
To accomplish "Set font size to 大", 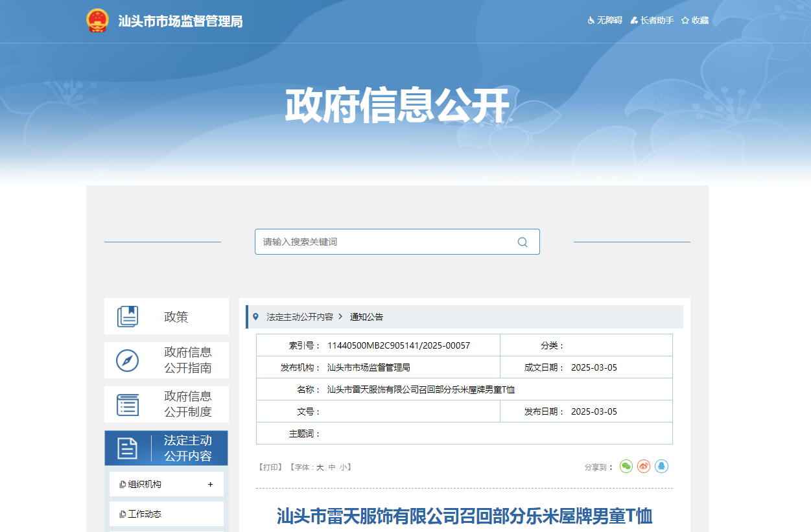I will (320, 467).
